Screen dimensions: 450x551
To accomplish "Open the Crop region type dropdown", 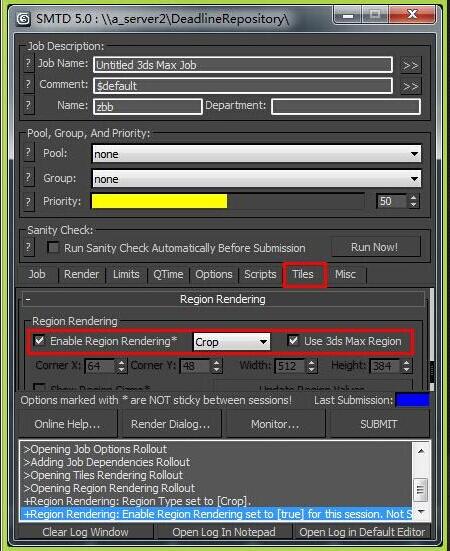I will (x=231, y=342).
